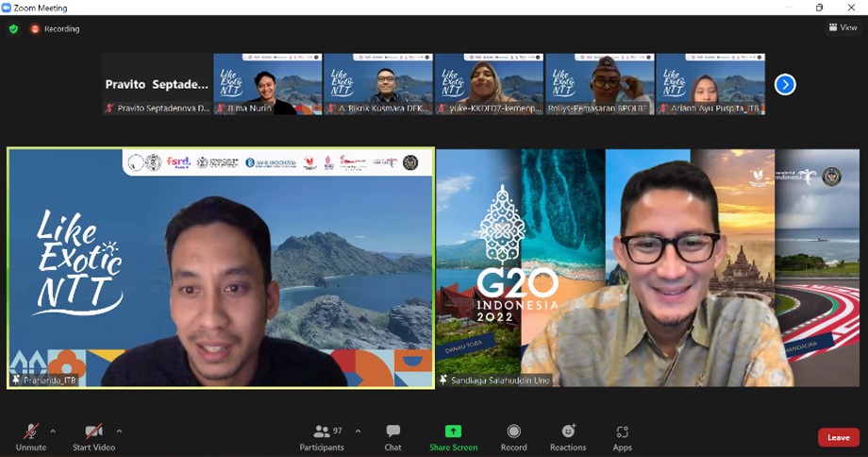Click the green encryption shield icon
868x457 pixels.
pyautogui.click(x=13, y=29)
